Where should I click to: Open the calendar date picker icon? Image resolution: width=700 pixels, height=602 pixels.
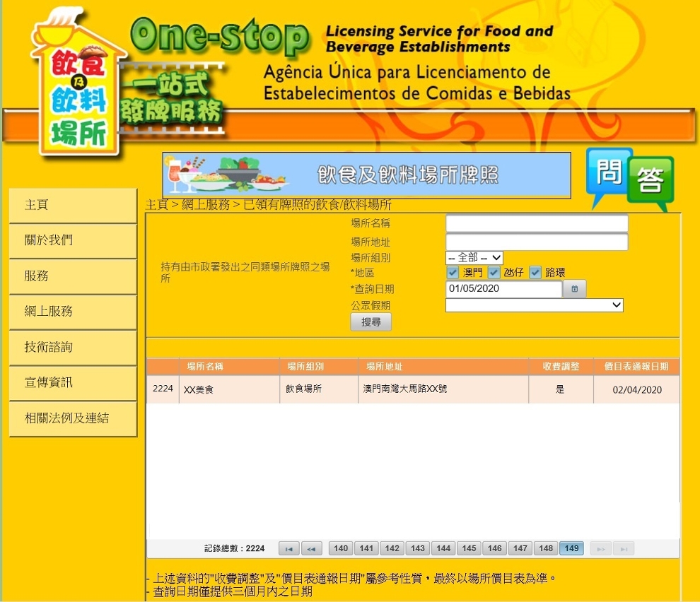point(575,289)
